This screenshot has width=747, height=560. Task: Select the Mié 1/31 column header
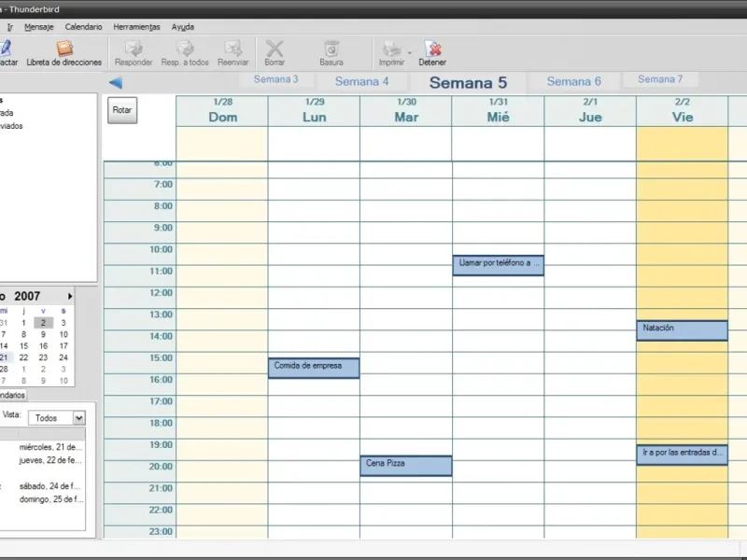click(x=499, y=111)
